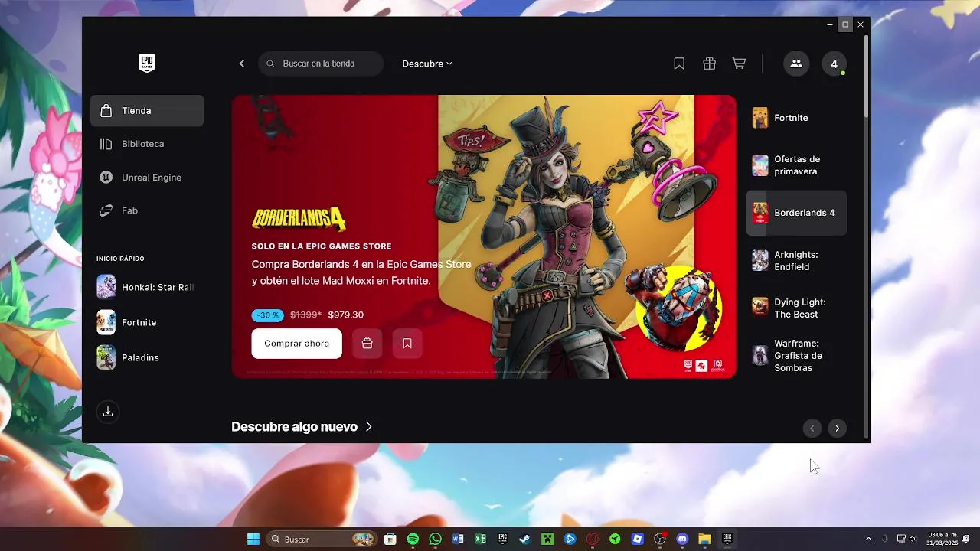This screenshot has width=980, height=551.
Task: Open WhatsApp from the taskbar
Action: click(x=436, y=539)
